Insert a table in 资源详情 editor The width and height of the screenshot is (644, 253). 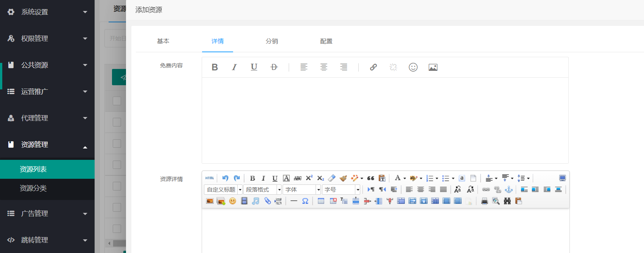[x=321, y=201]
